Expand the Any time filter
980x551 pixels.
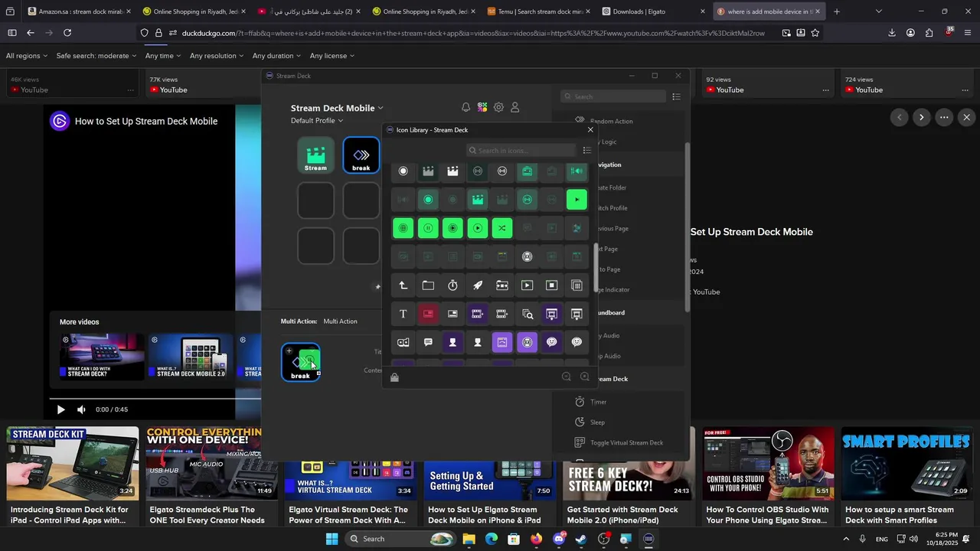click(x=163, y=56)
